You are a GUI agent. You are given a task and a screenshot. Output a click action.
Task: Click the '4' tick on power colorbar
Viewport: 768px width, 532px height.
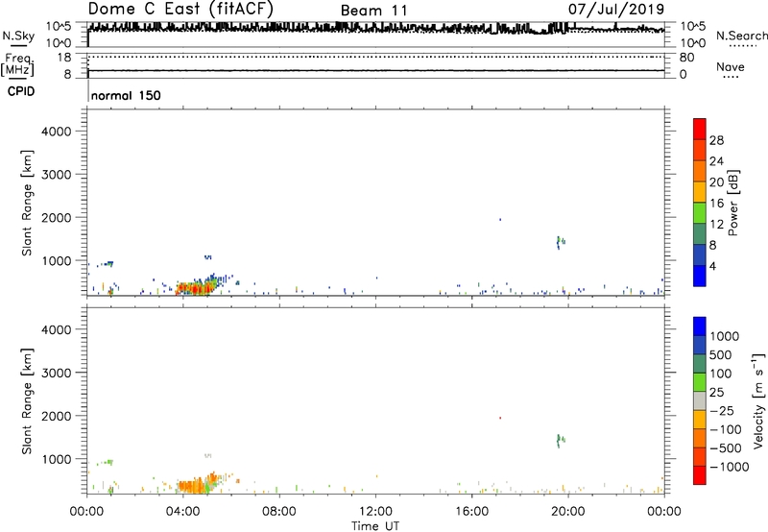coord(712,267)
